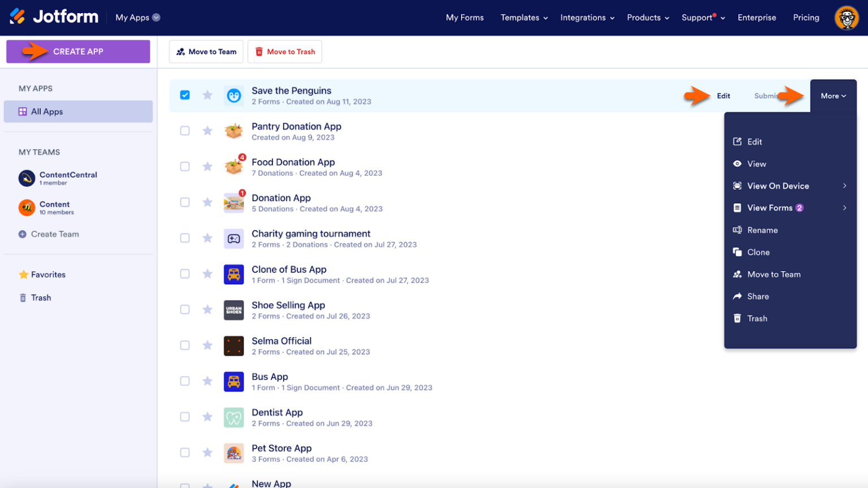868x488 pixels.
Task: Select the Move to Trash icon
Action: [259, 51]
